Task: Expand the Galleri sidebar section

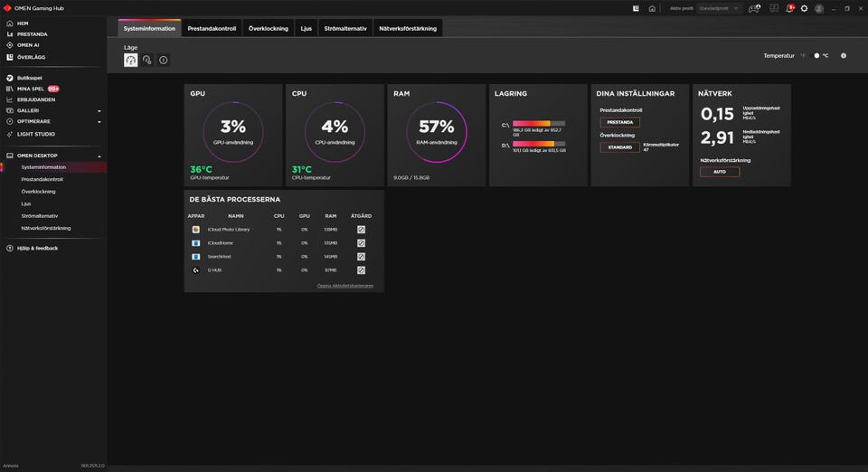Action: click(x=99, y=110)
